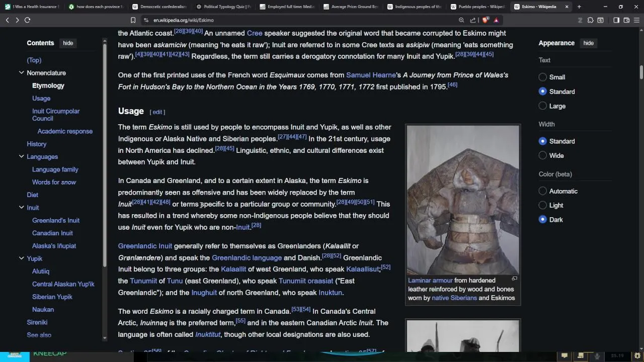
Task: Bookmark this page with the bookmark icon
Action: point(133,20)
